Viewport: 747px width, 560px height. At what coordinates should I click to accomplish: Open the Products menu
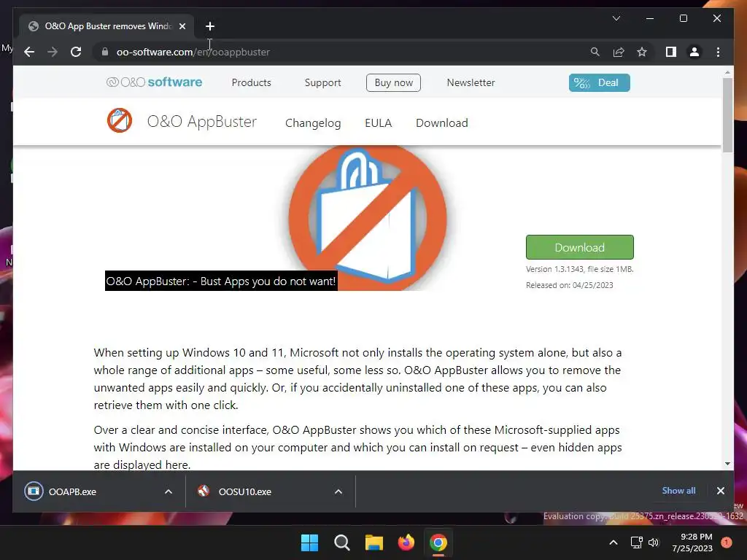point(251,82)
